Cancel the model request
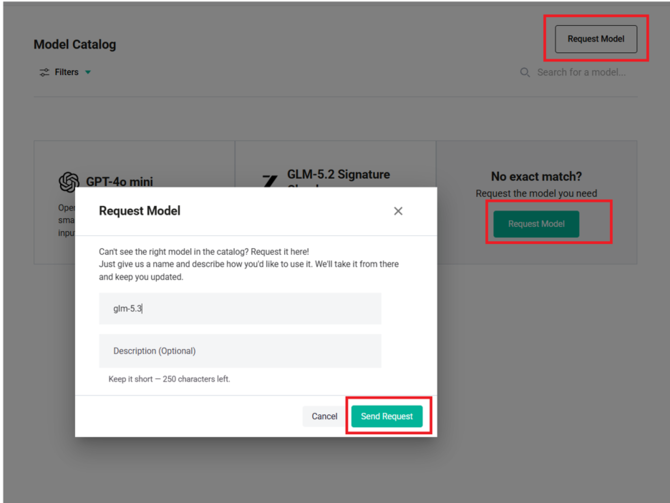The image size is (670, 503). pyautogui.click(x=324, y=416)
